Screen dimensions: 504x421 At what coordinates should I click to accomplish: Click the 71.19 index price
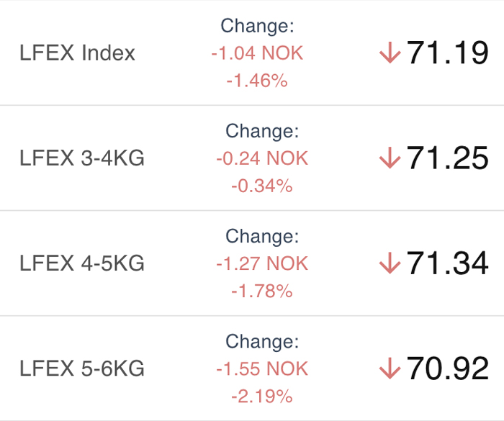448,53
